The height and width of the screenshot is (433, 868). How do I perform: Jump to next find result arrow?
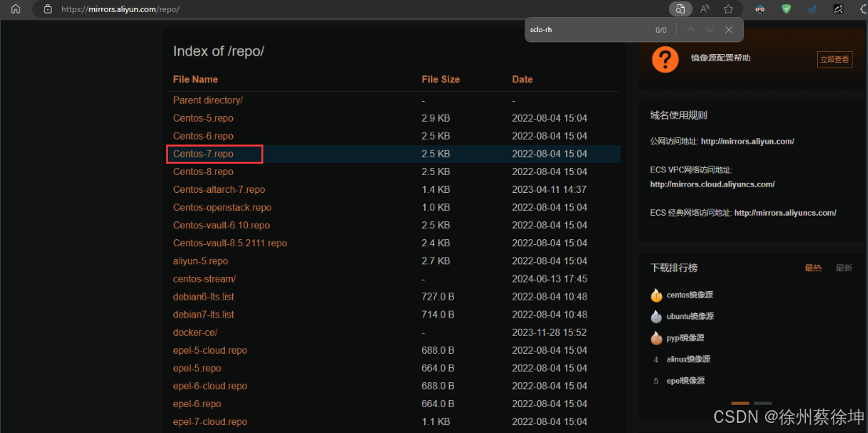click(x=710, y=30)
